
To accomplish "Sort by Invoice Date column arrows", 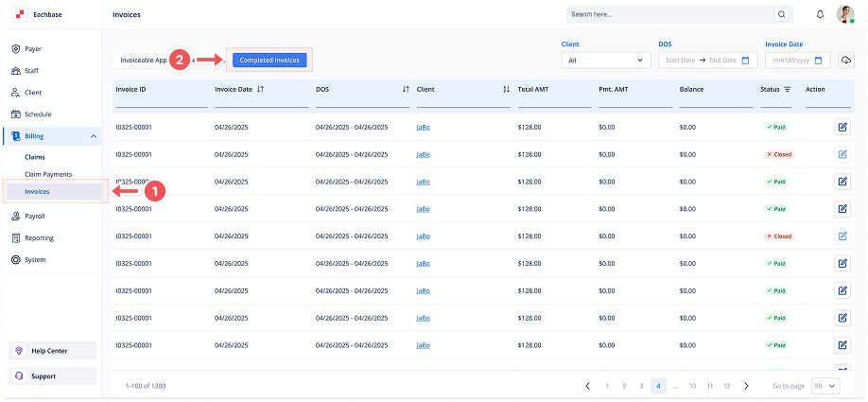I will tap(261, 89).
